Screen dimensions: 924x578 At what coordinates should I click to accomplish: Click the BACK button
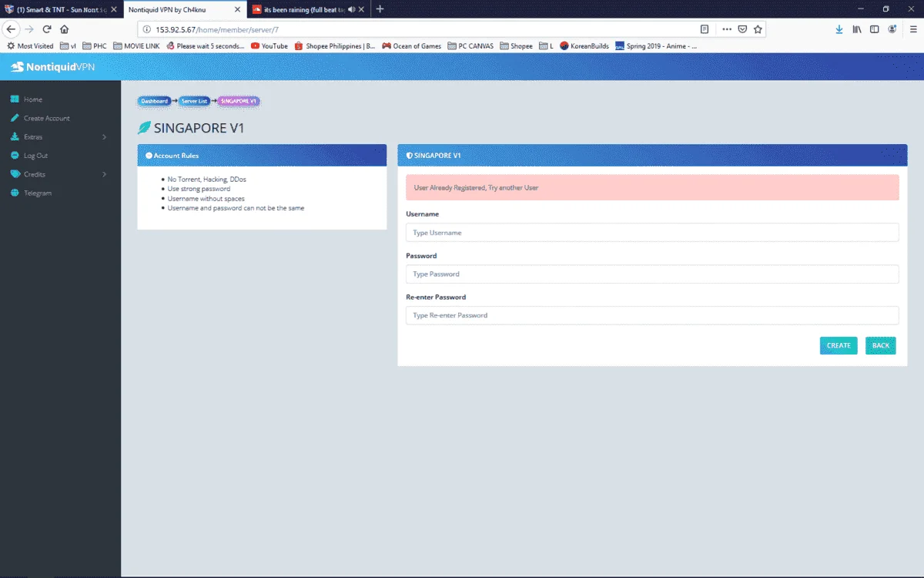tap(881, 345)
